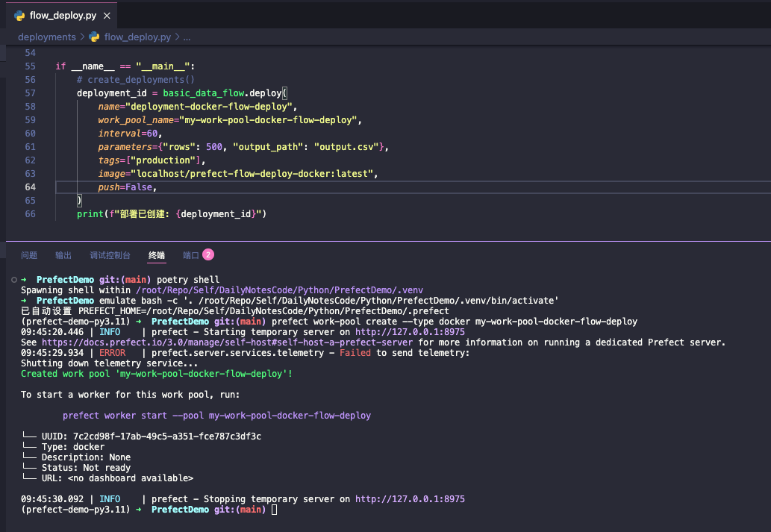The width and height of the screenshot is (771, 532).
Task: Select the flow_deploy.py editor tab
Action: [62, 16]
